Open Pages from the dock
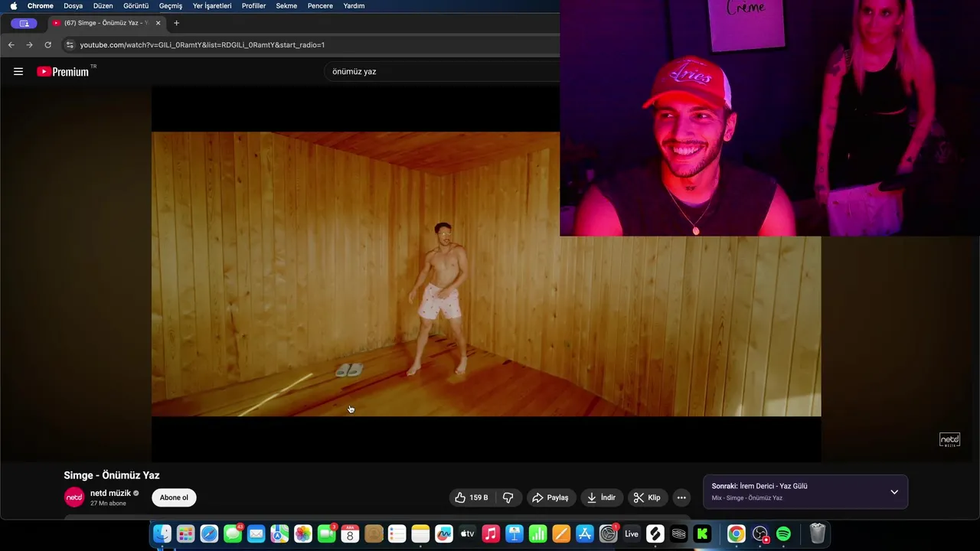 click(x=561, y=533)
